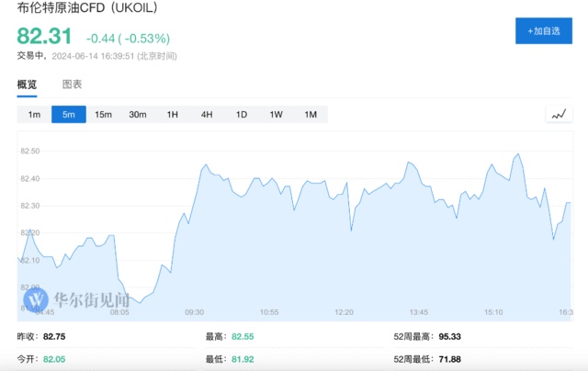The width and height of the screenshot is (588, 371).
Task: Show the 1D daily chart
Action: (x=242, y=115)
